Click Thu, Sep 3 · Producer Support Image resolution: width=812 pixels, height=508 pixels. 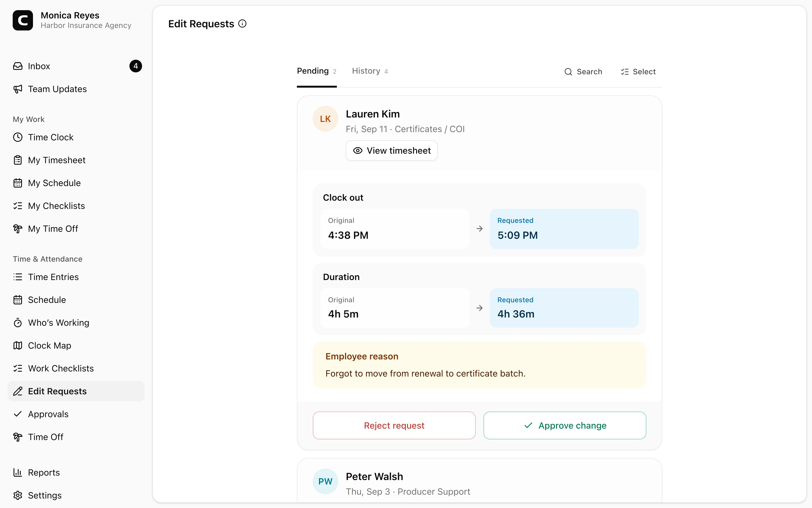(408, 492)
